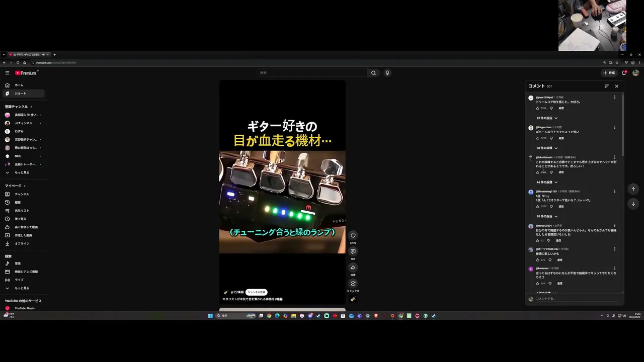The width and height of the screenshot is (644, 362).
Task: Click the YouTube search input field
Action: click(312, 73)
